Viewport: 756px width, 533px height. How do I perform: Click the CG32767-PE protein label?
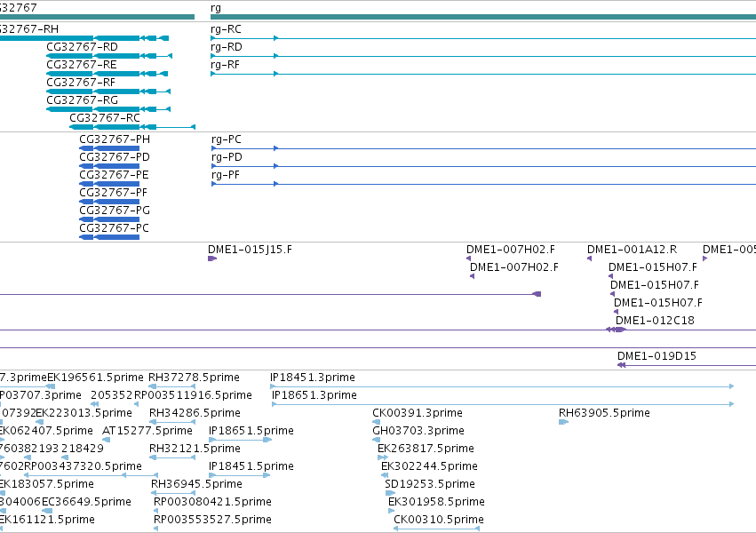(115, 175)
